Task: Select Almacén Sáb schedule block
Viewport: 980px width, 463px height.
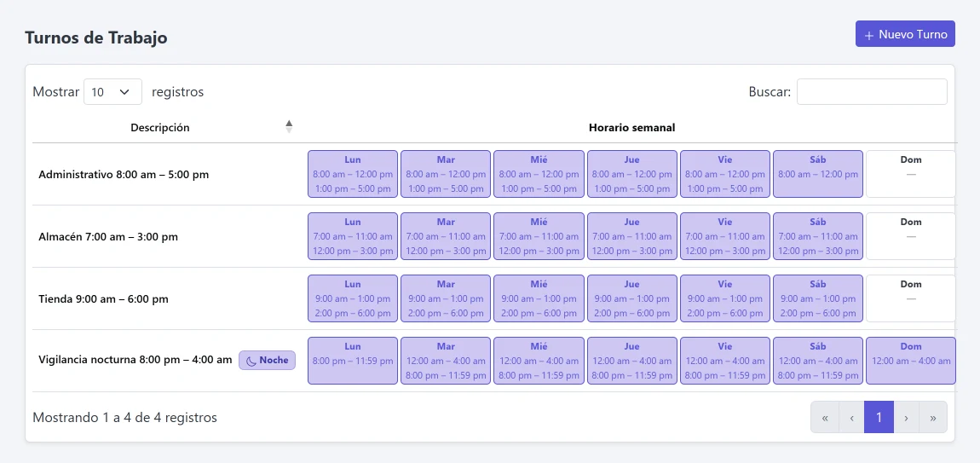Action: pos(817,236)
